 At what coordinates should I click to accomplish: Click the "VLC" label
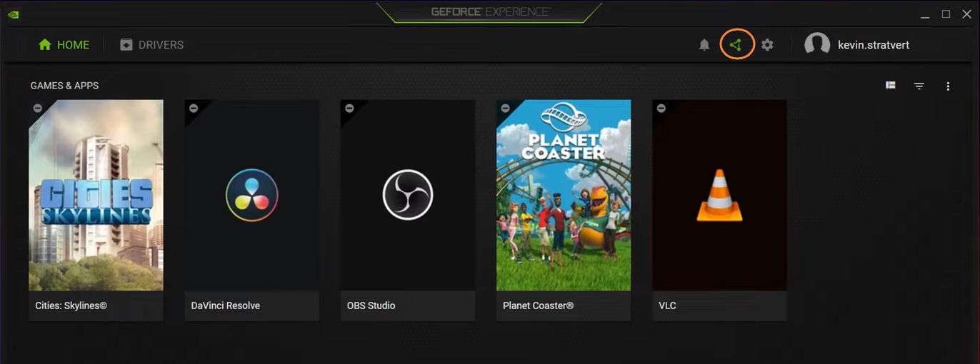[667, 305]
